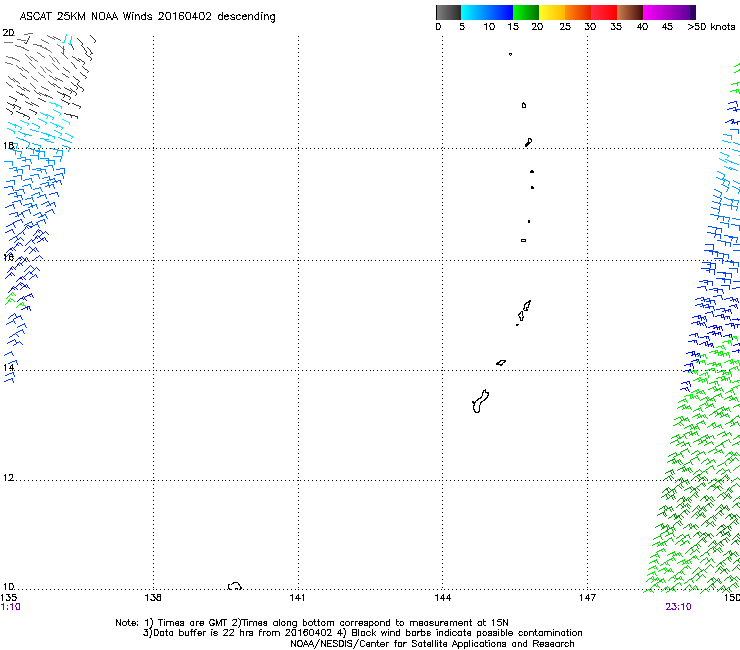Screen dimensions: 740x650
Task: Click the magenta-purple 40-50 knots legend swatch
Action: tap(669, 12)
